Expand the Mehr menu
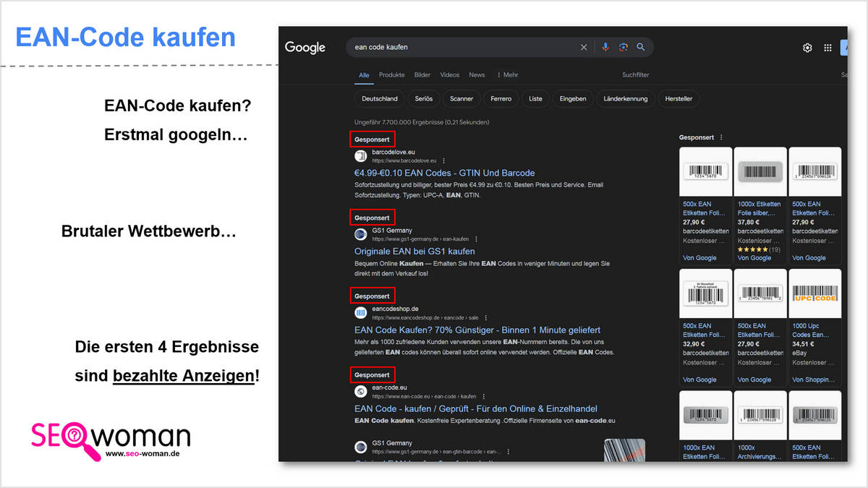The width and height of the screenshot is (868, 488). (507, 75)
